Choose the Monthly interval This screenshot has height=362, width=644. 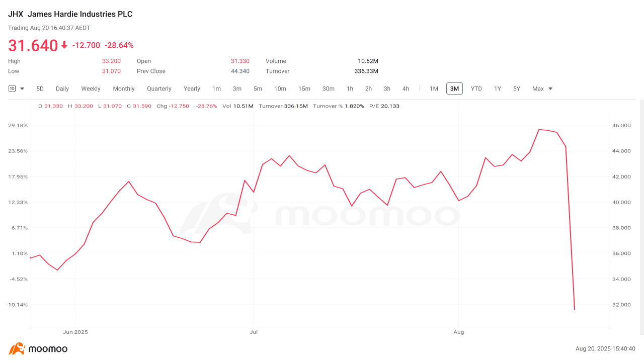click(124, 88)
